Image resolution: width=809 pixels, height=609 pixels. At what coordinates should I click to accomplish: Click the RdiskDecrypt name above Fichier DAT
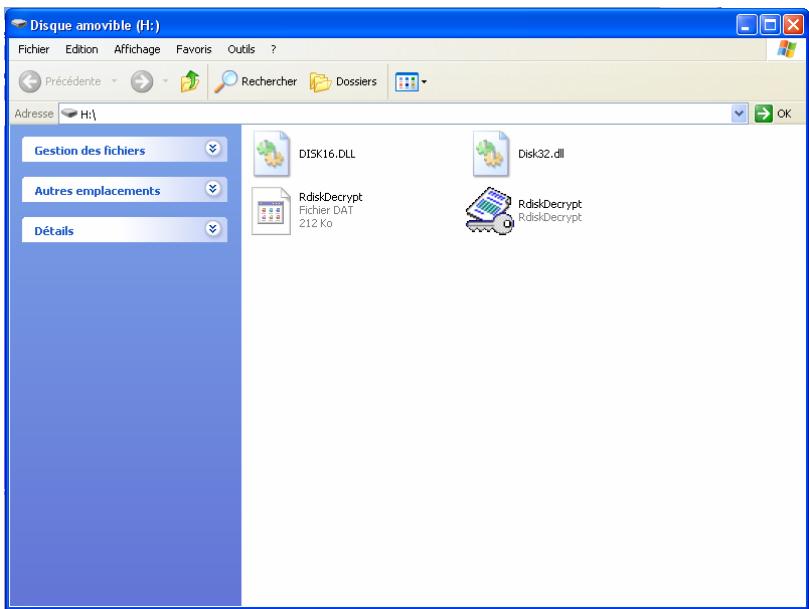(x=331, y=197)
